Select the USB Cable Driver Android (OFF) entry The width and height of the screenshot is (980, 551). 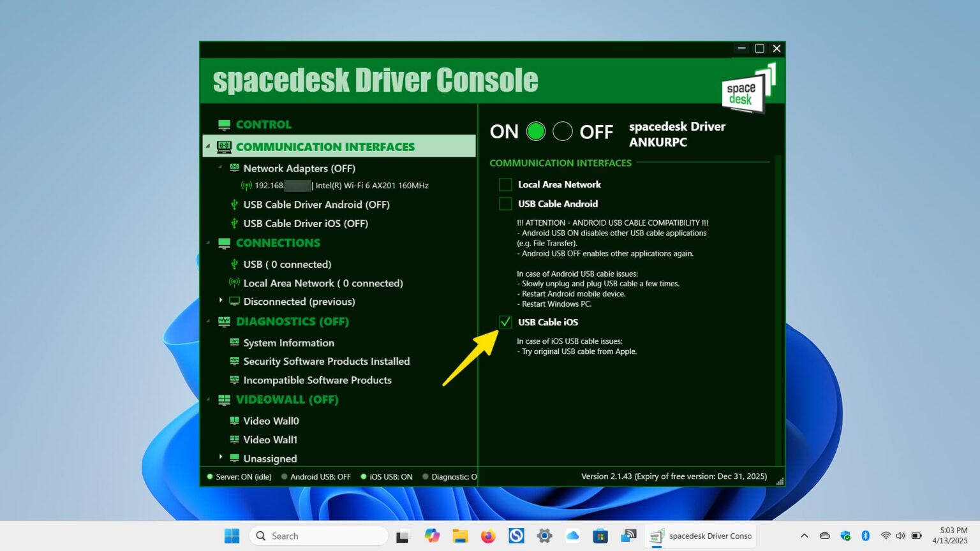pyautogui.click(x=316, y=205)
